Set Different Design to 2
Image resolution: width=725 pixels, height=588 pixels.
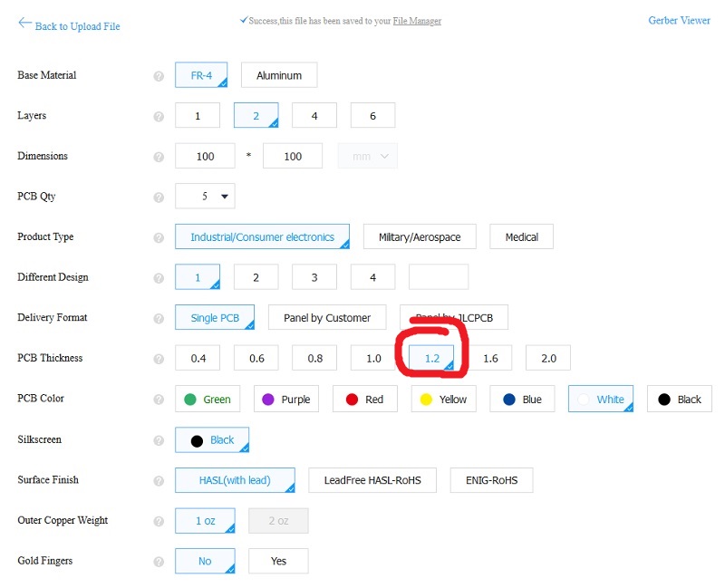pyautogui.click(x=256, y=277)
